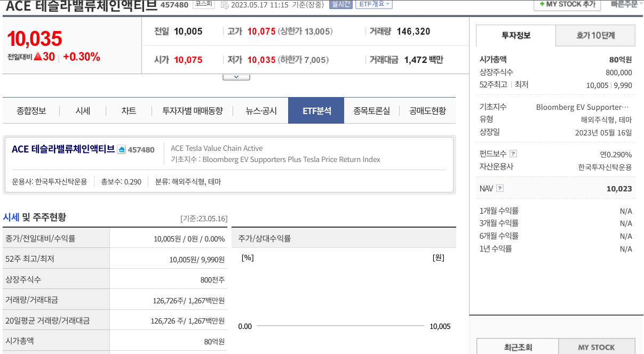644x354 pixels.
Task: Select the 투자정보 side tab
Action: (x=516, y=36)
